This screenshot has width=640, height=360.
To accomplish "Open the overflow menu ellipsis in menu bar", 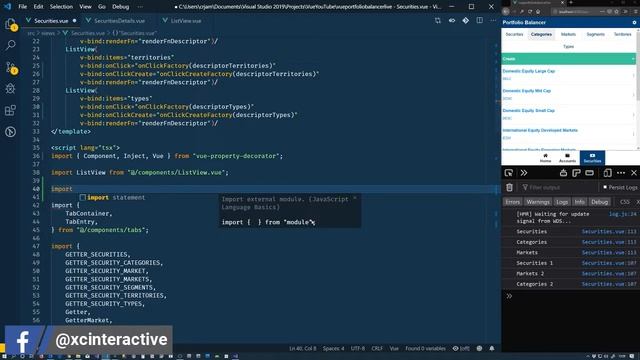I will pyautogui.click(x=140, y=7).
